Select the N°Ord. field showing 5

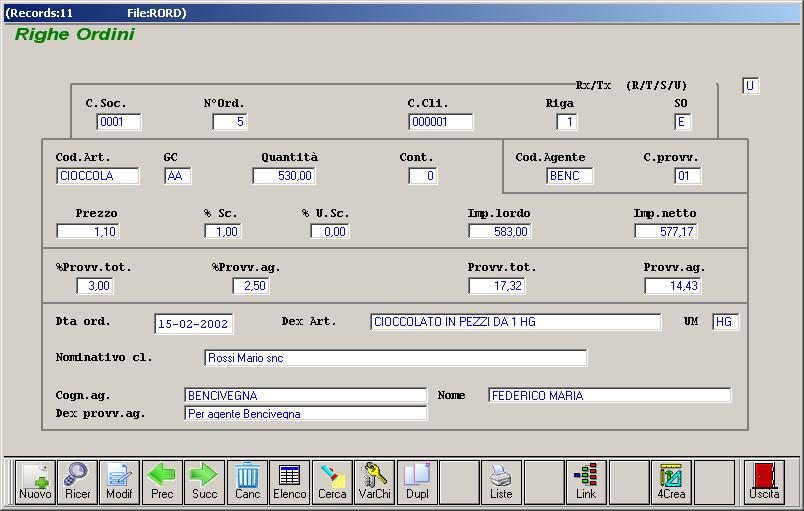coord(230,122)
